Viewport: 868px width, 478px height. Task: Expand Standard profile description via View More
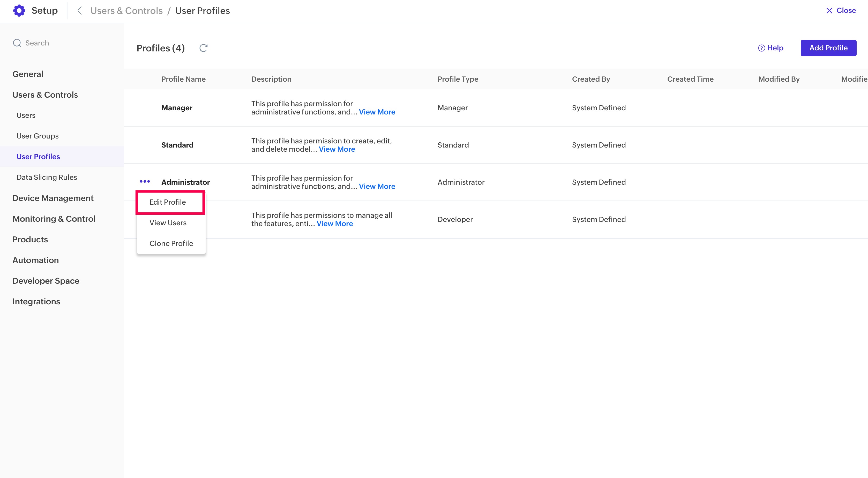tap(336, 149)
